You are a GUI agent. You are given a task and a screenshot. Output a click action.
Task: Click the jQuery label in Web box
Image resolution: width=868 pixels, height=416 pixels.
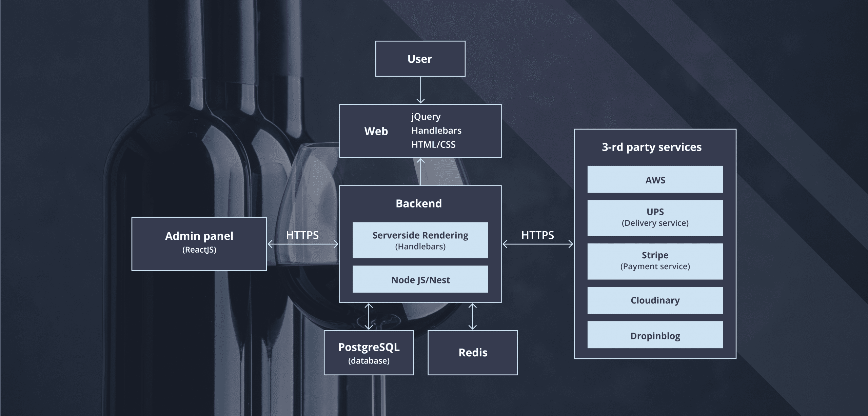[x=426, y=116]
